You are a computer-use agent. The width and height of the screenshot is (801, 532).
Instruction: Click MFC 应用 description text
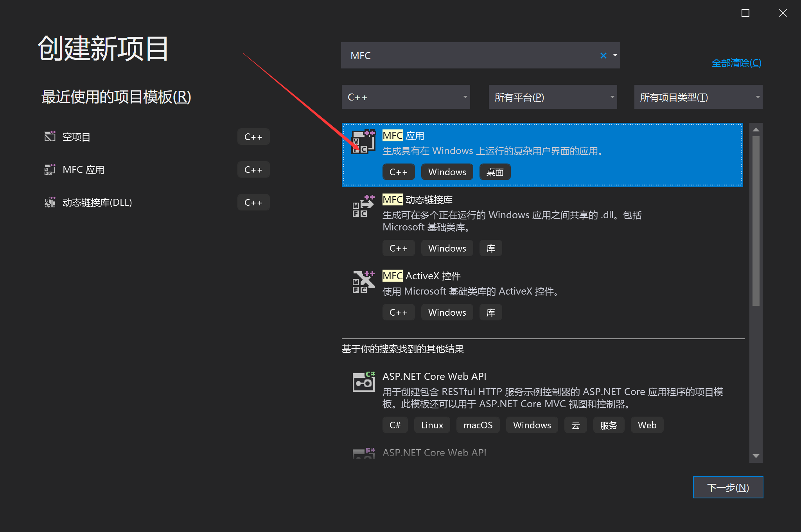click(494, 151)
